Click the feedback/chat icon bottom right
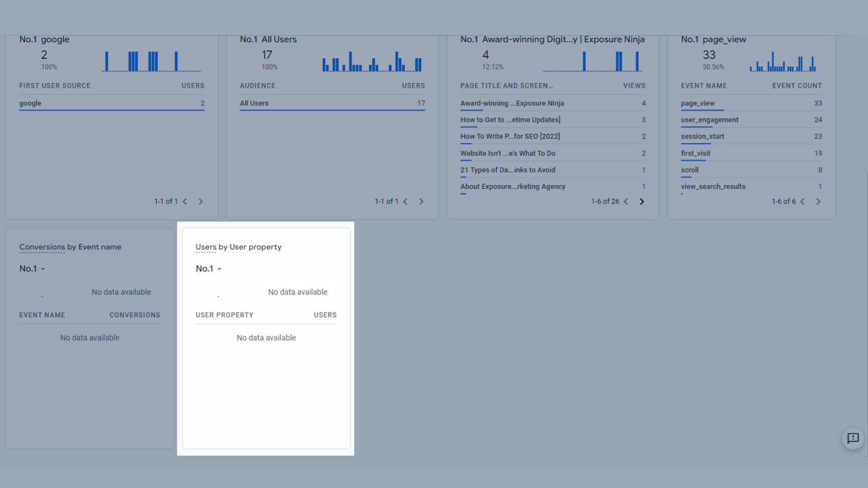868x488 pixels. 854,439
